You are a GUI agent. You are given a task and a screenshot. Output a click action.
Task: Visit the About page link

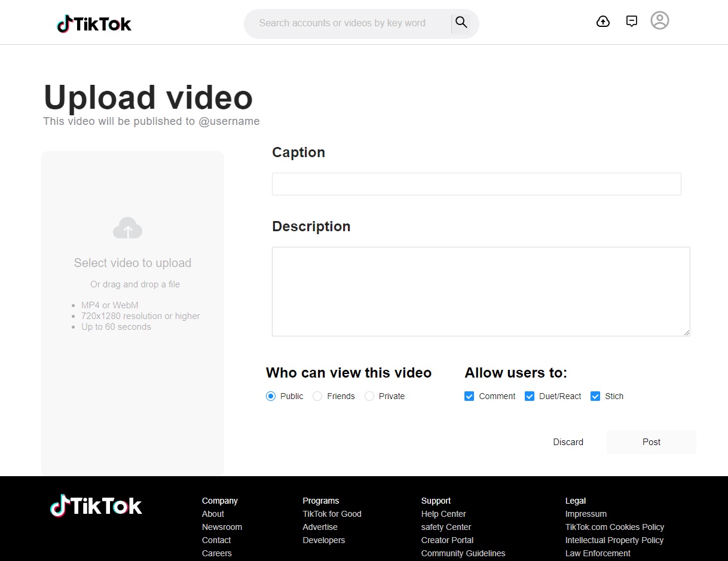[x=213, y=514]
